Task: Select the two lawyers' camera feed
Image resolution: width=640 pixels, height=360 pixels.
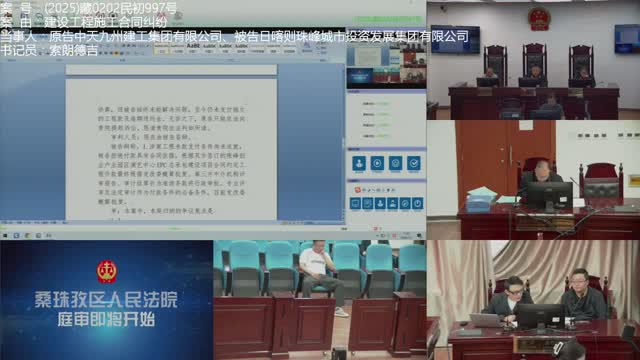Action: point(533,300)
